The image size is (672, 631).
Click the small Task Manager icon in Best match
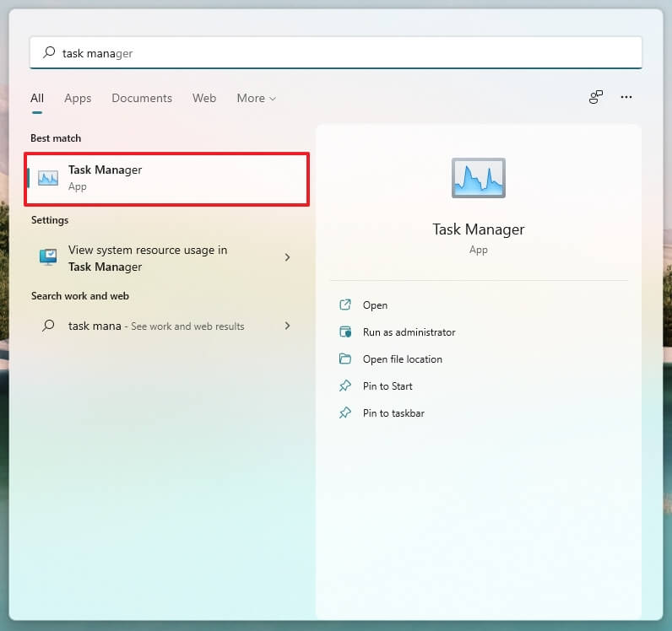coord(48,178)
